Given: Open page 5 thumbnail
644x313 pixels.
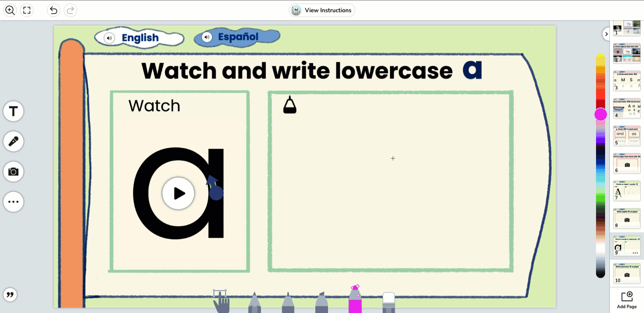Looking at the screenshot, I should (627, 136).
